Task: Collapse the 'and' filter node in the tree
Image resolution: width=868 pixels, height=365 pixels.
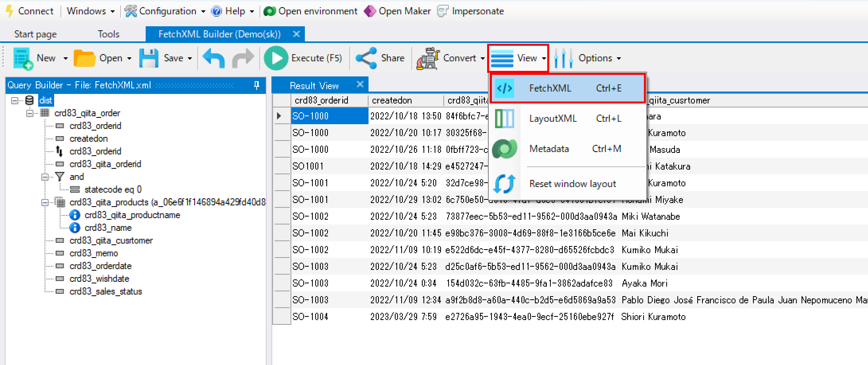Action: tap(45, 176)
